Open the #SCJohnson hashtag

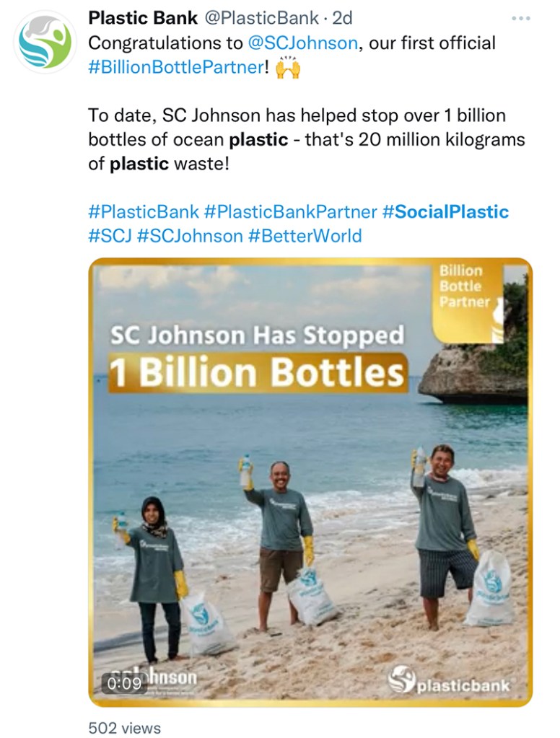(x=190, y=236)
